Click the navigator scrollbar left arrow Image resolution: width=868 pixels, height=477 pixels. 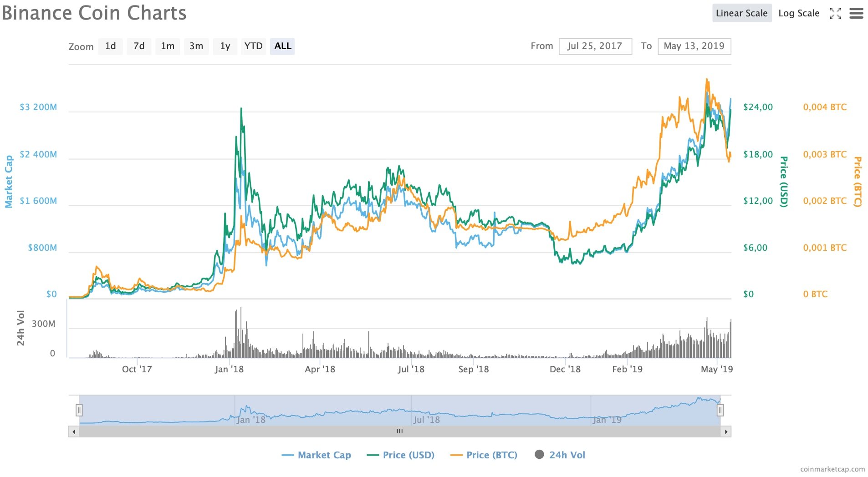[74, 431]
